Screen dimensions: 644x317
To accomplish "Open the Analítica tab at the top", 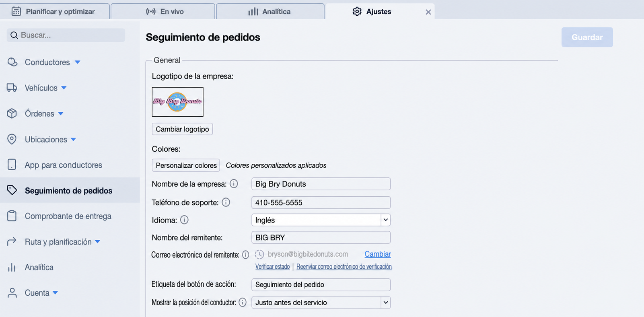I will click(x=270, y=11).
